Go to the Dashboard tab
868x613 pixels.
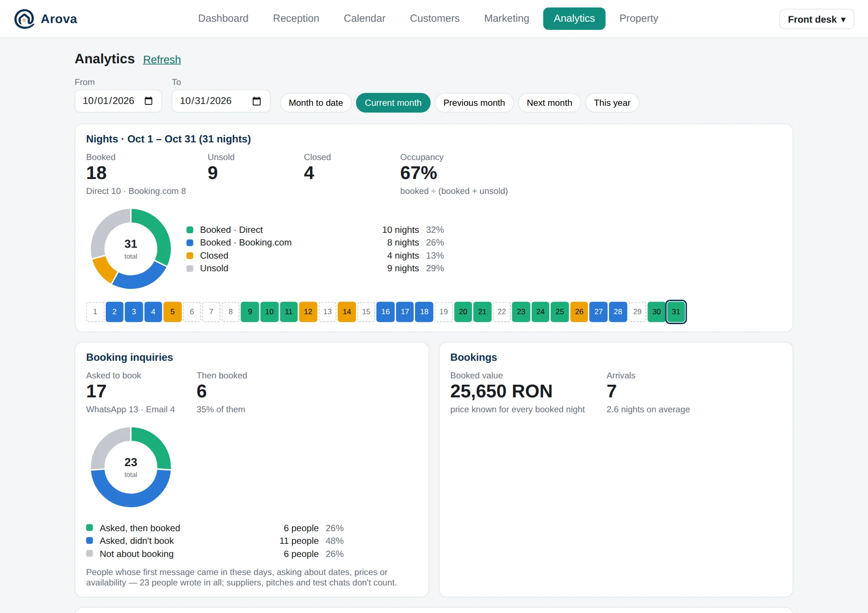coord(223,19)
